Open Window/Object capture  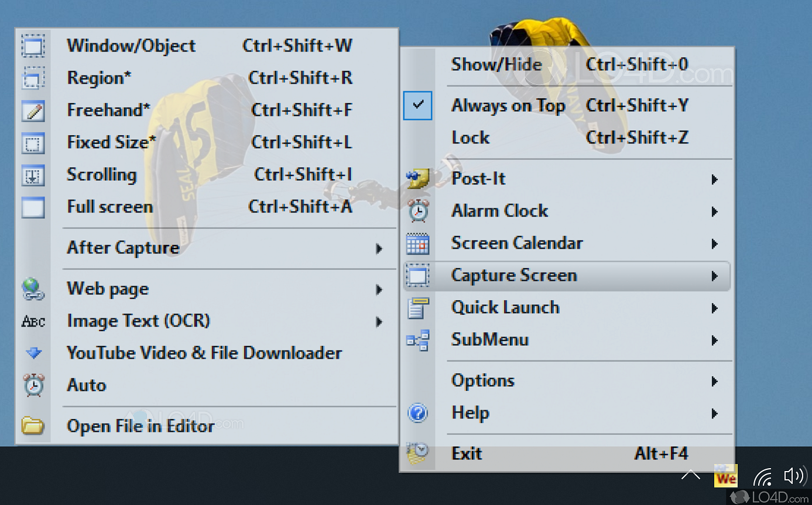131,46
